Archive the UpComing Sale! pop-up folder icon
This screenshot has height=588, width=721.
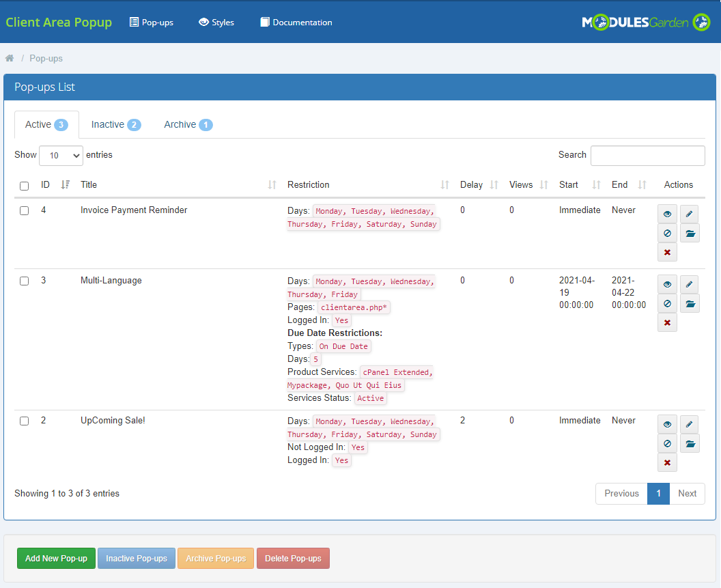coord(690,443)
